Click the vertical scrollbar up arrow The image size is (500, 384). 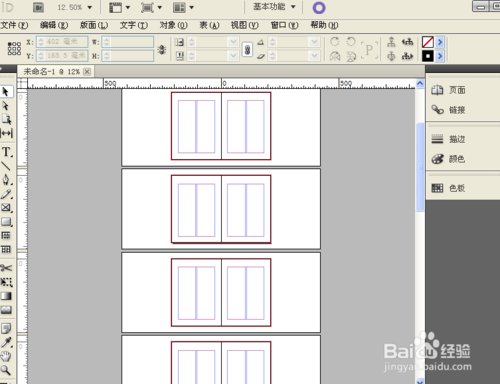coord(420,83)
